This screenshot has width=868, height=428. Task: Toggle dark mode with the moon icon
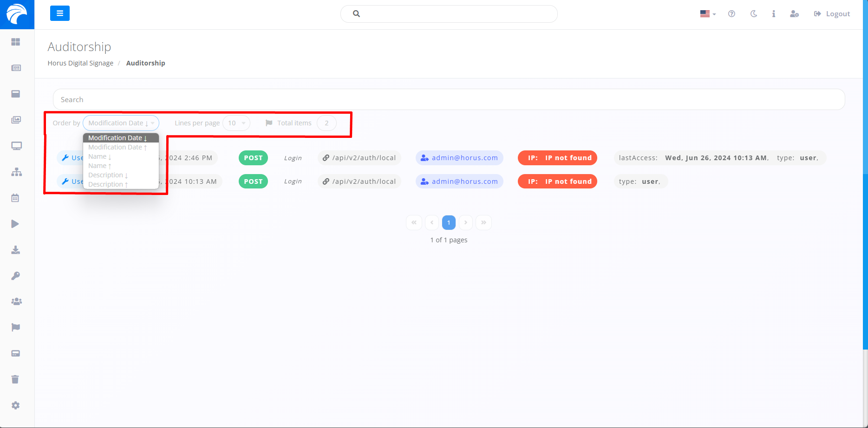[x=753, y=14]
